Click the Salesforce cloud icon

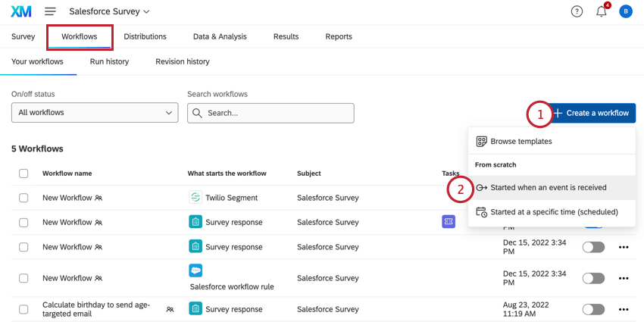pos(195,270)
